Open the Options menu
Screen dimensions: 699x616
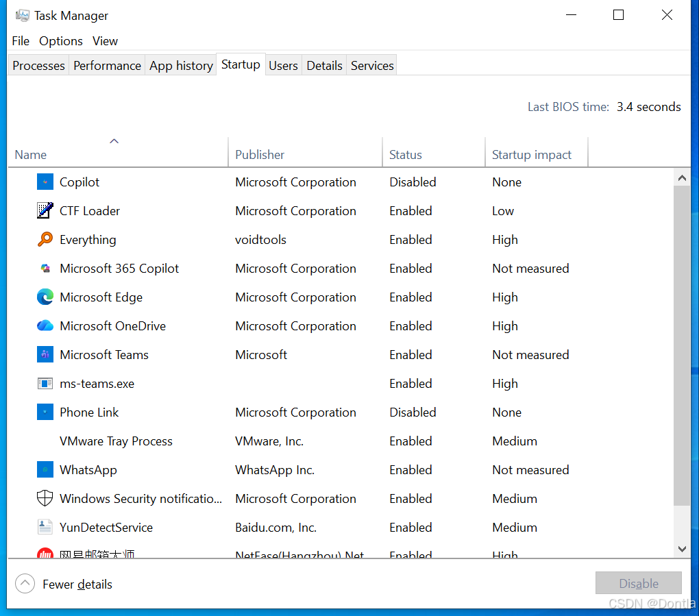(60, 41)
